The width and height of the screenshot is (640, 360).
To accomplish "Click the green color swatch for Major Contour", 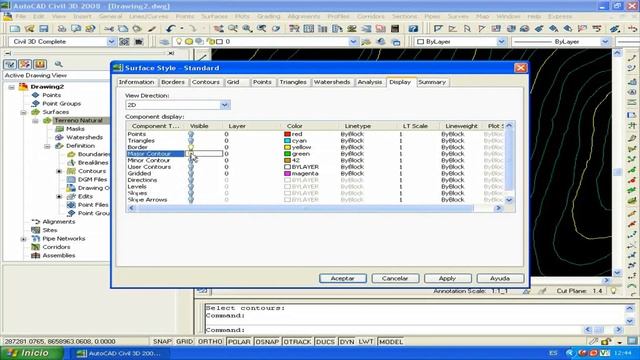I will pyautogui.click(x=287, y=154).
